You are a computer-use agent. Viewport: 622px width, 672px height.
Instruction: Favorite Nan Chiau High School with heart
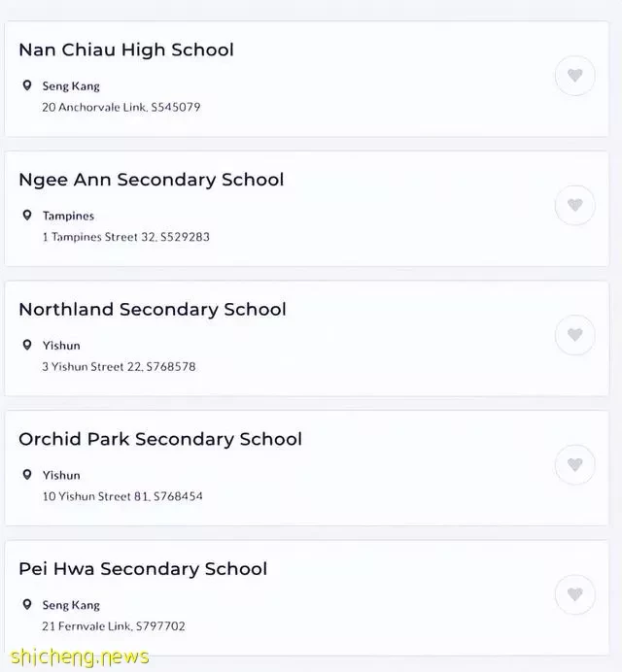574,76
